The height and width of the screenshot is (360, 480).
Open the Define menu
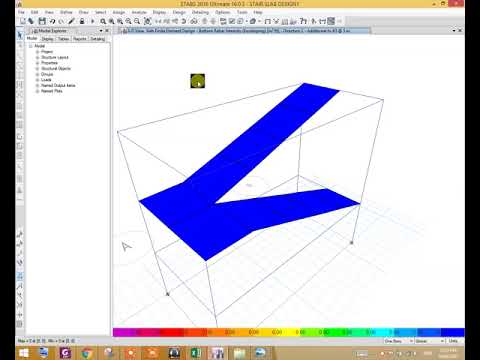[66, 12]
